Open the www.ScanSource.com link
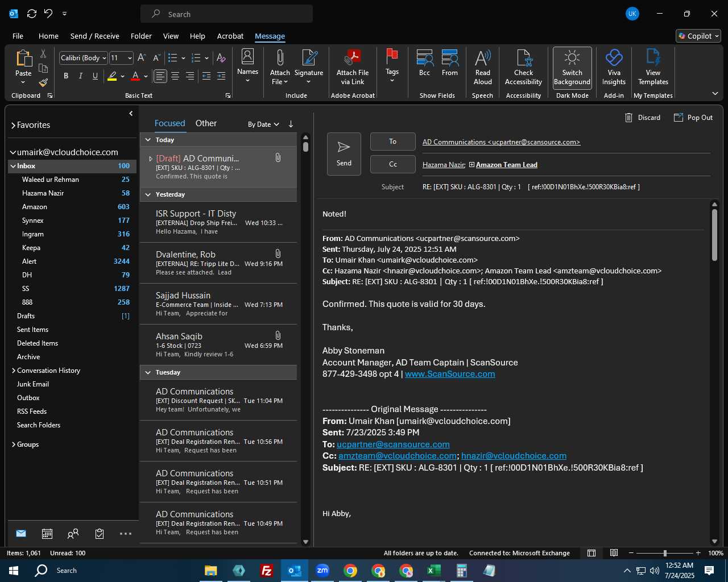This screenshot has width=728, height=582. coord(450,374)
